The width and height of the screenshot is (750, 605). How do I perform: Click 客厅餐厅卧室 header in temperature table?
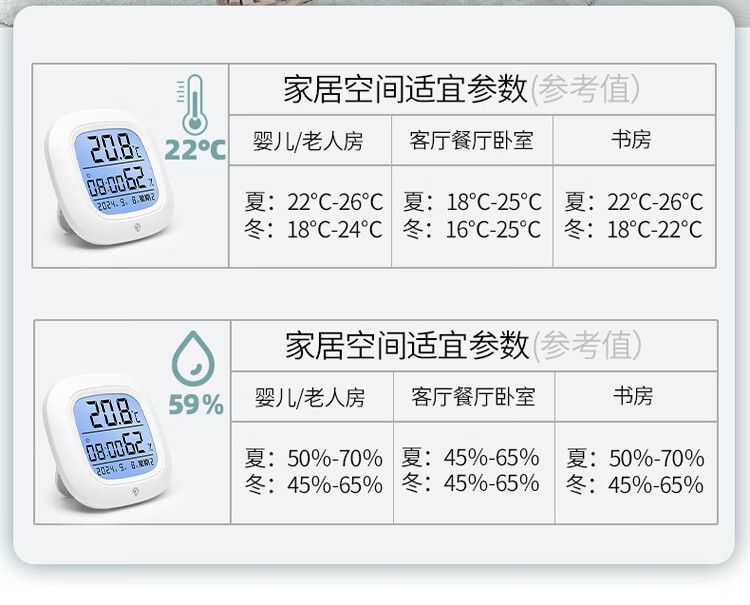(471, 141)
